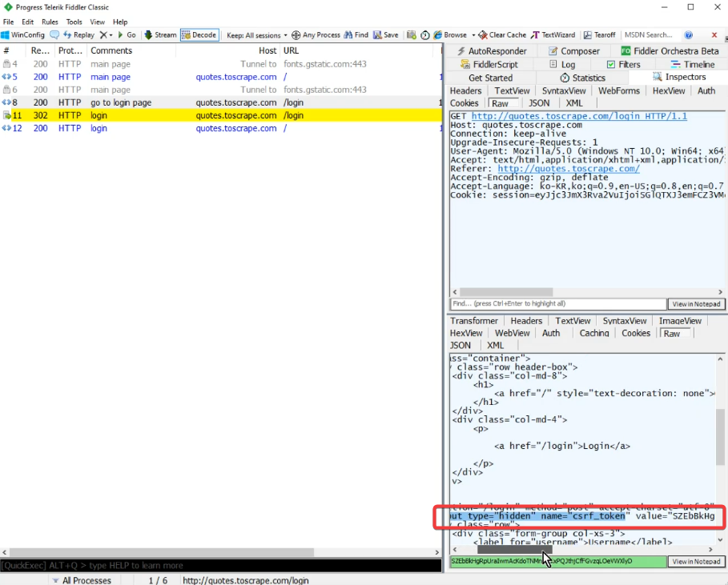Select request inspector SyntaxView tab
This screenshot has width=728, height=585.
(x=564, y=91)
